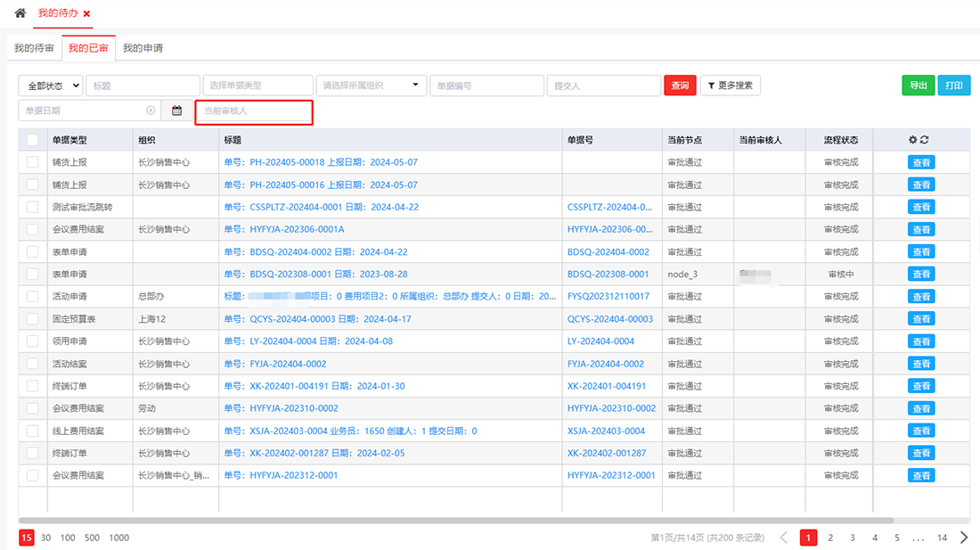
Task: Open the calendar date picker icon
Action: pos(176,111)
